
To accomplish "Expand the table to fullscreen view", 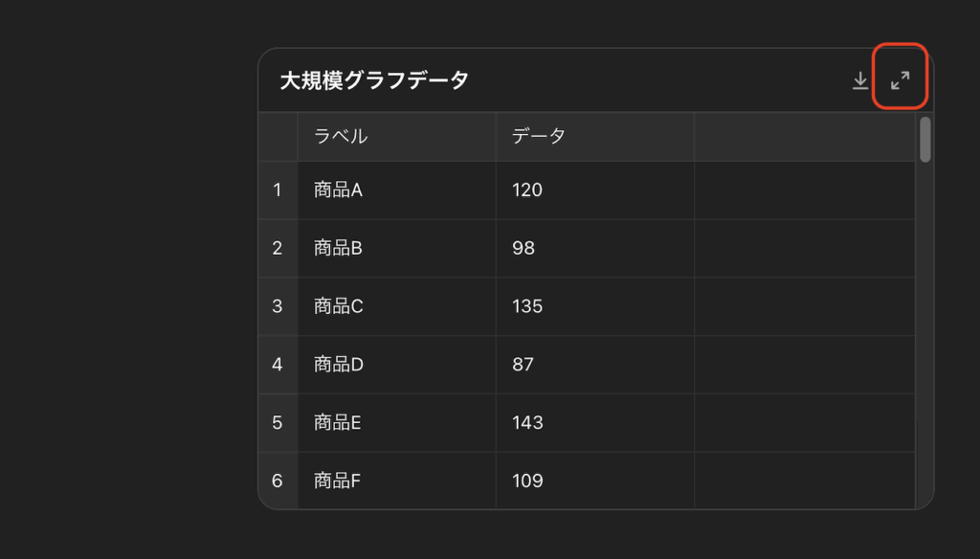I will pos(900,80).
